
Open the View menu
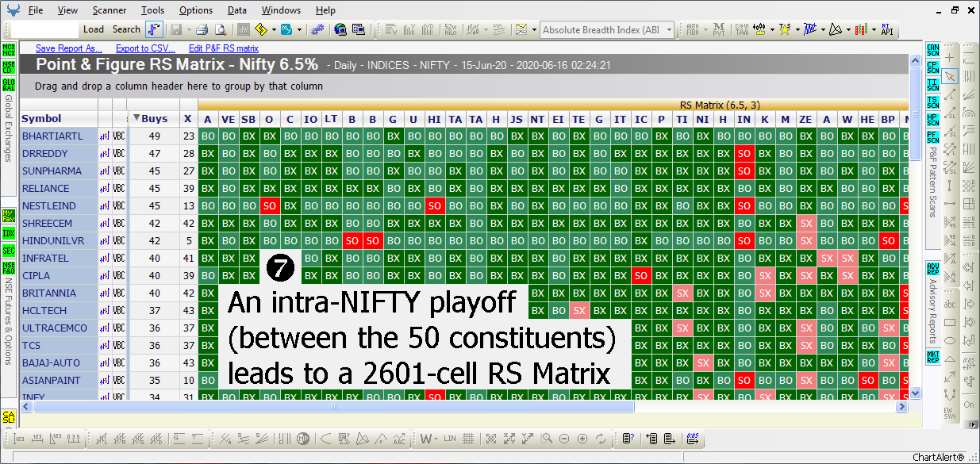point(68,10)
